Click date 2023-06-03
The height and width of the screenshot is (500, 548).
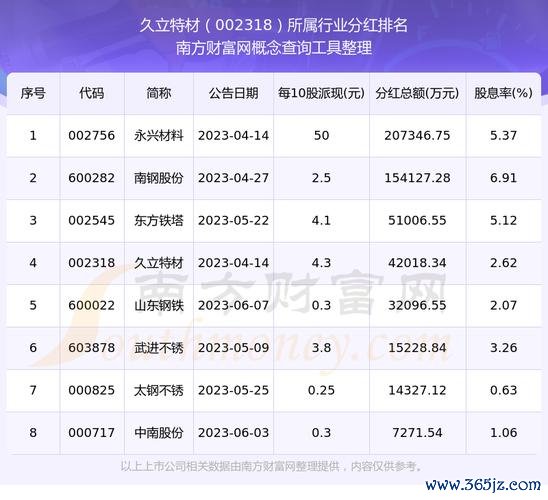tap(233, 433)
